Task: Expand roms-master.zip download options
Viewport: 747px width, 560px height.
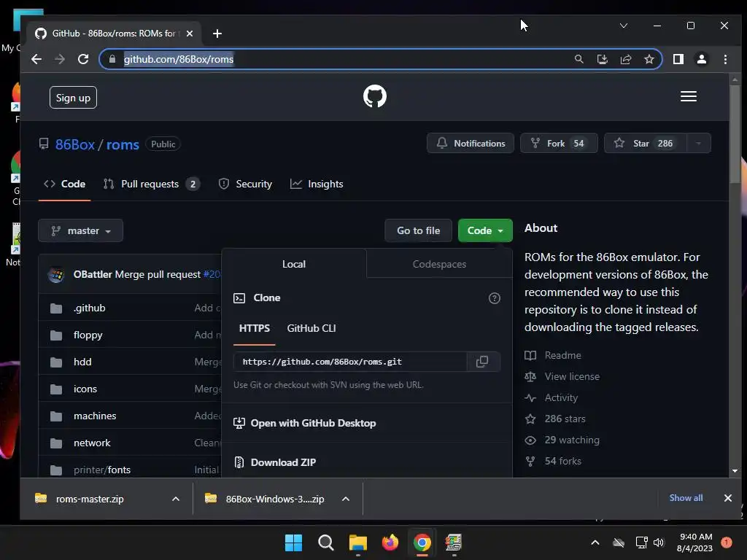Action: (175, 499)
